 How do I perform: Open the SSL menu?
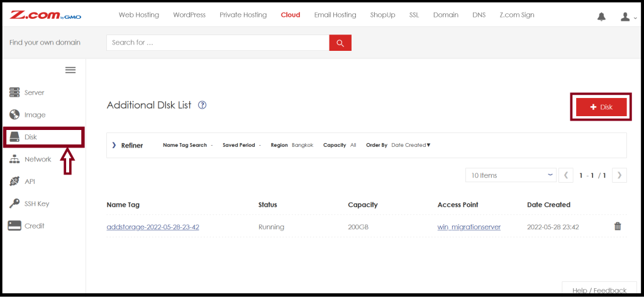pos(414,15)
